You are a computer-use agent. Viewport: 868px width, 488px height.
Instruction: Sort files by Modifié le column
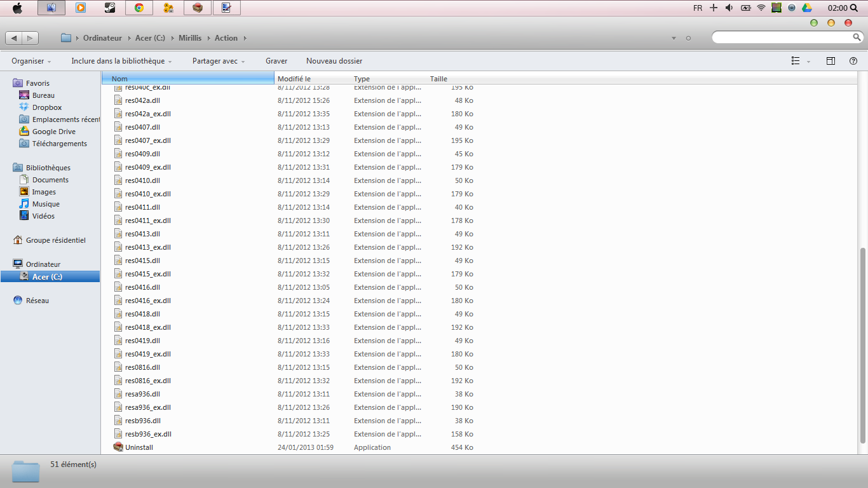(x=294, y=79)
